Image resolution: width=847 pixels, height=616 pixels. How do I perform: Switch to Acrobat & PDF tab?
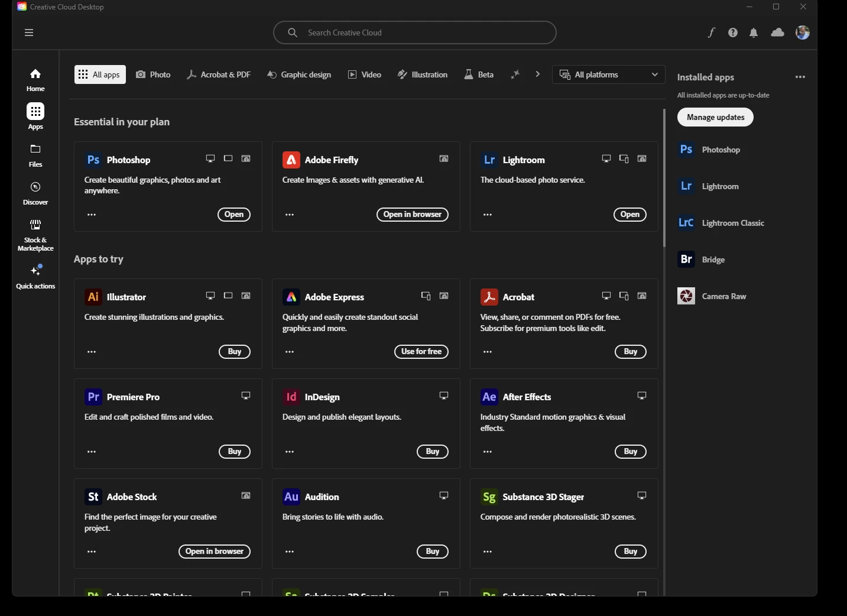pyautogui.click(x=219, y=74)
